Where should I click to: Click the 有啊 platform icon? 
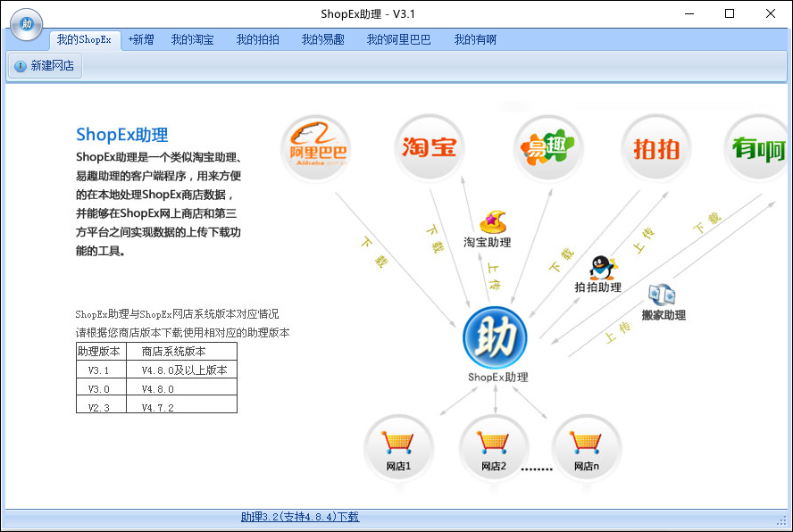758,149
